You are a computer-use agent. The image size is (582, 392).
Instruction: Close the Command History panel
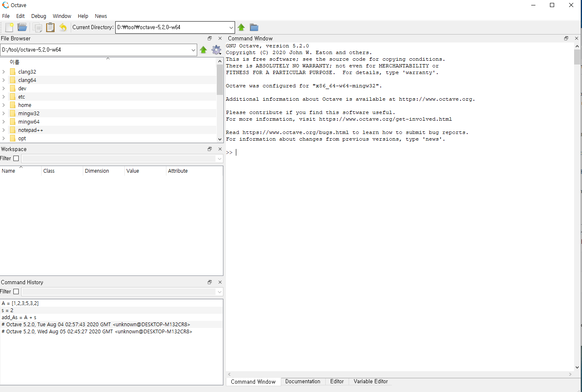[x=220, y=282]
